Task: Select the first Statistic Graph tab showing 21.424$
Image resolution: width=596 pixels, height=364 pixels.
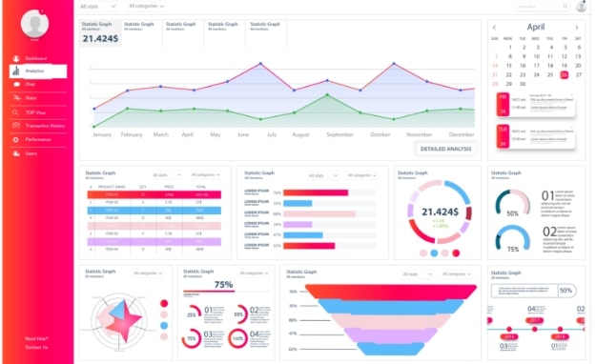Action: (x=100, y=33)
